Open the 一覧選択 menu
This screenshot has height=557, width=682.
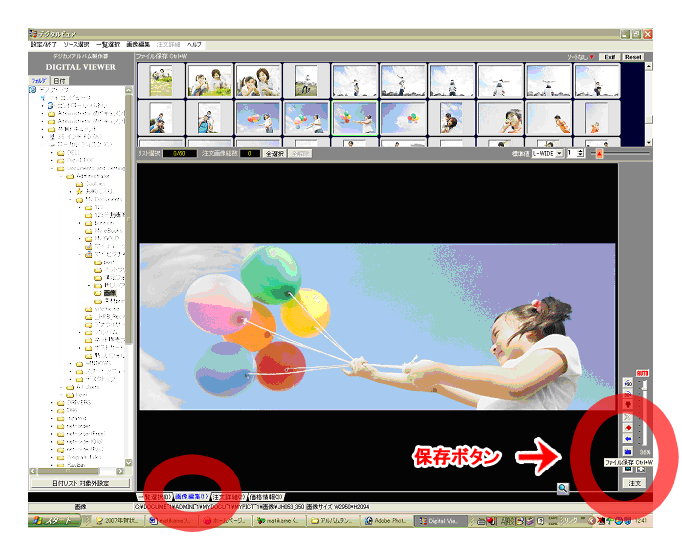point(108,44)
